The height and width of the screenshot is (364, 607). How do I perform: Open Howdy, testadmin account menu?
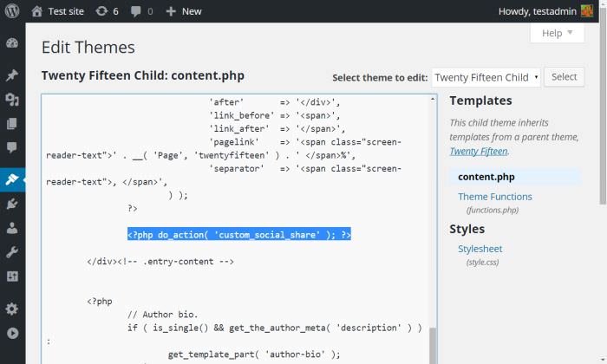click(545, 11)
